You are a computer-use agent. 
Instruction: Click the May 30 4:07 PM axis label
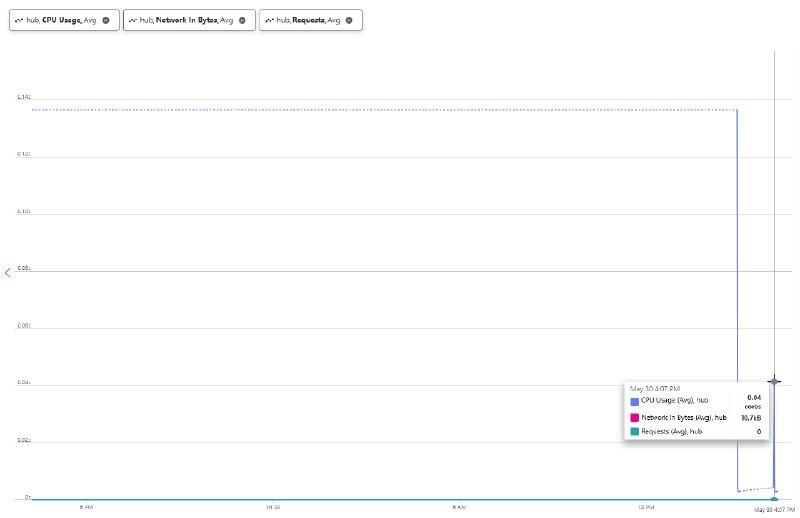pyautogui.click(x=774, y=510)
